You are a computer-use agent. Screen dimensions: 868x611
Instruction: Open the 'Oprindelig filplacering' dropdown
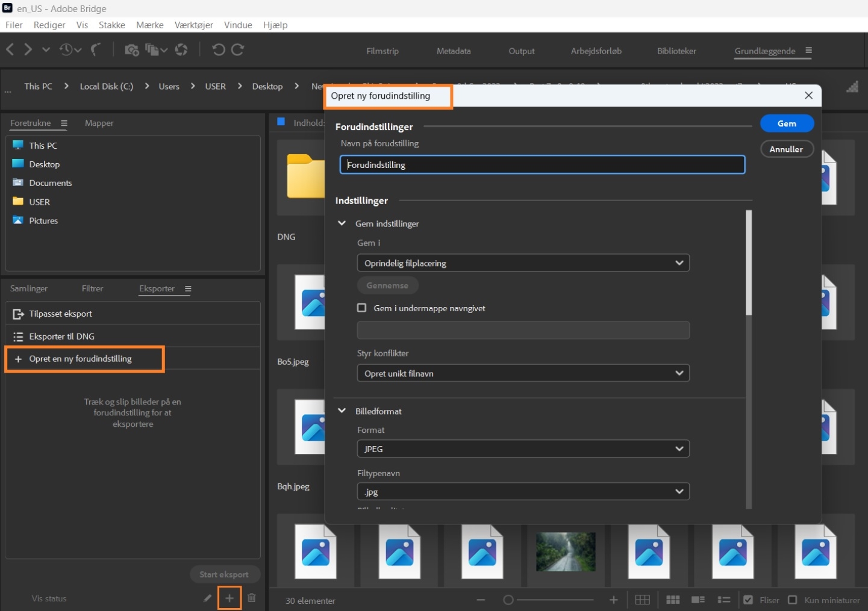(523, 263)
